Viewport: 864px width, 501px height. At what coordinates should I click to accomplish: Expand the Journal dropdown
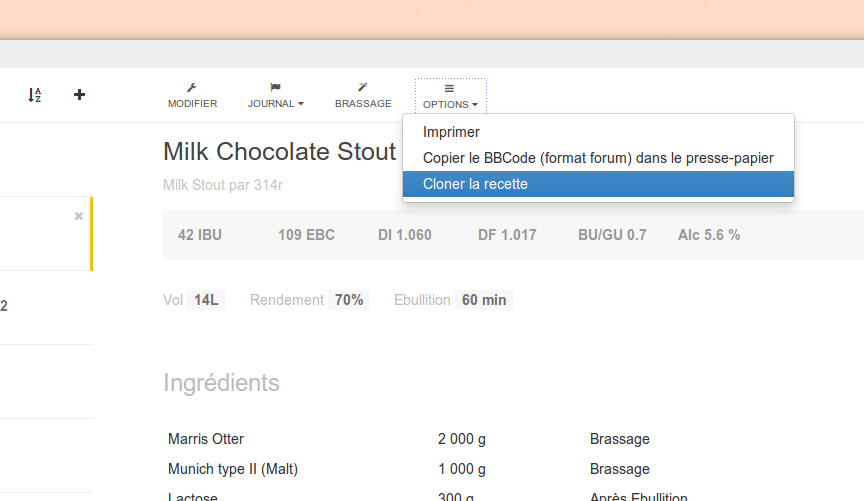tap(276, 96)
